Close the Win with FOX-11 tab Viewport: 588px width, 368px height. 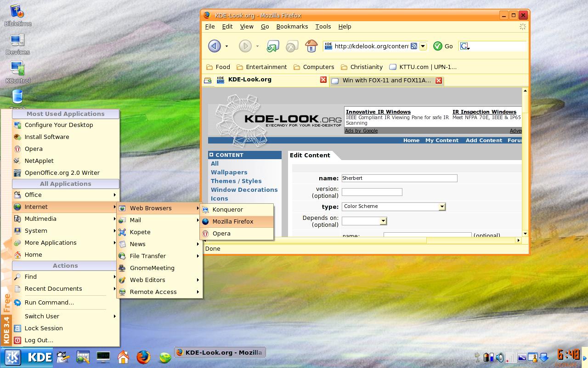tap(439, 80)
